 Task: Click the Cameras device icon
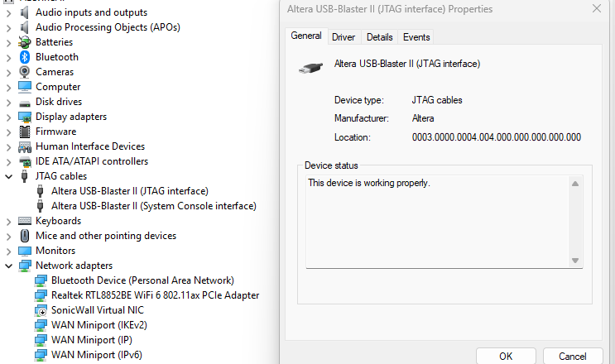(25, 72)
